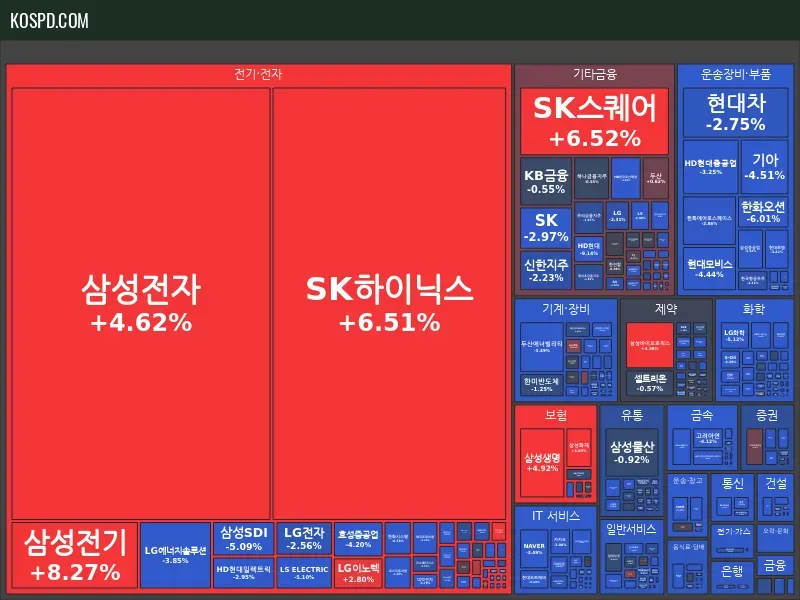Select the 현대모비스 -4.44% tile
800x600 pixels.
pos(709,268)
